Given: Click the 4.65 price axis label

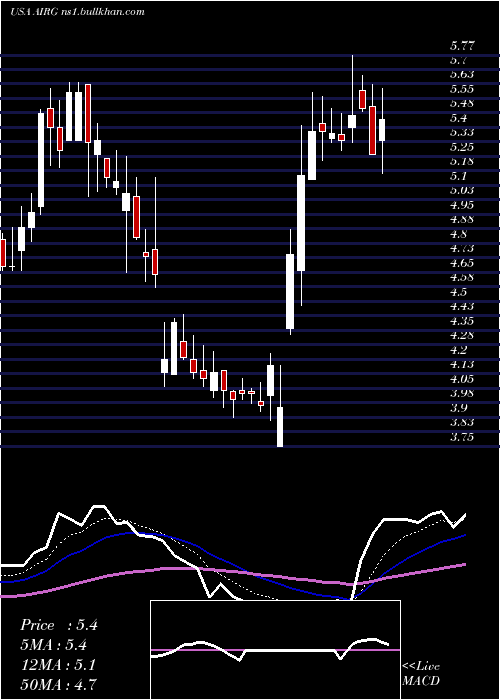Looking at the screenshot, I should click(x=462, y=263).
